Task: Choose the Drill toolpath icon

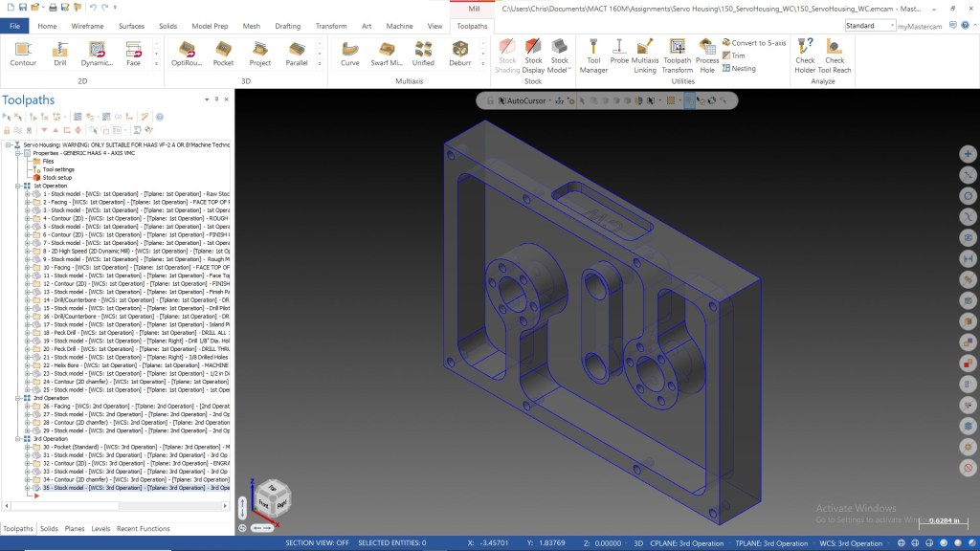Action: (x=60, y=54)
